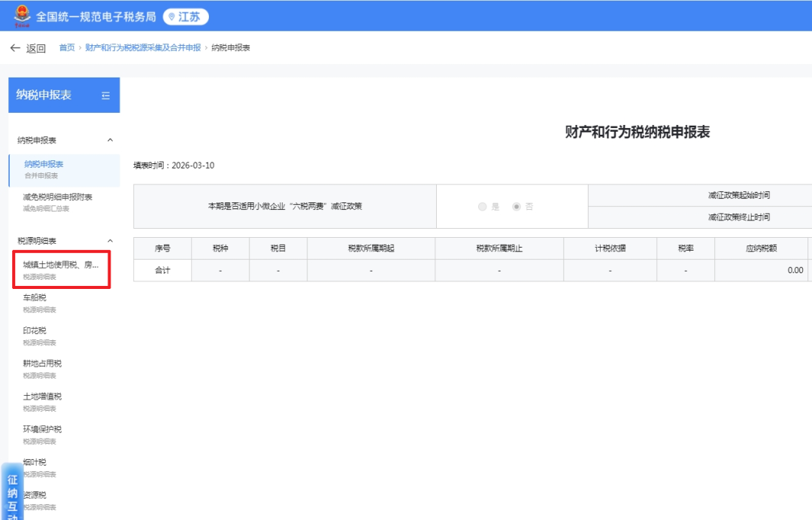This screenshot has height=520, width=812.
Task: Click the 应纳税额 column header
Action: [761, 248]
